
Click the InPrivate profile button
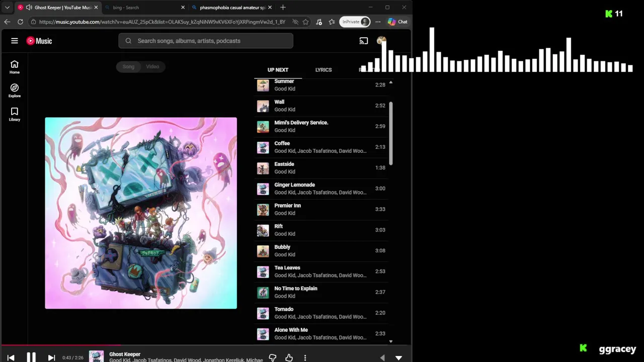point(355,22)
